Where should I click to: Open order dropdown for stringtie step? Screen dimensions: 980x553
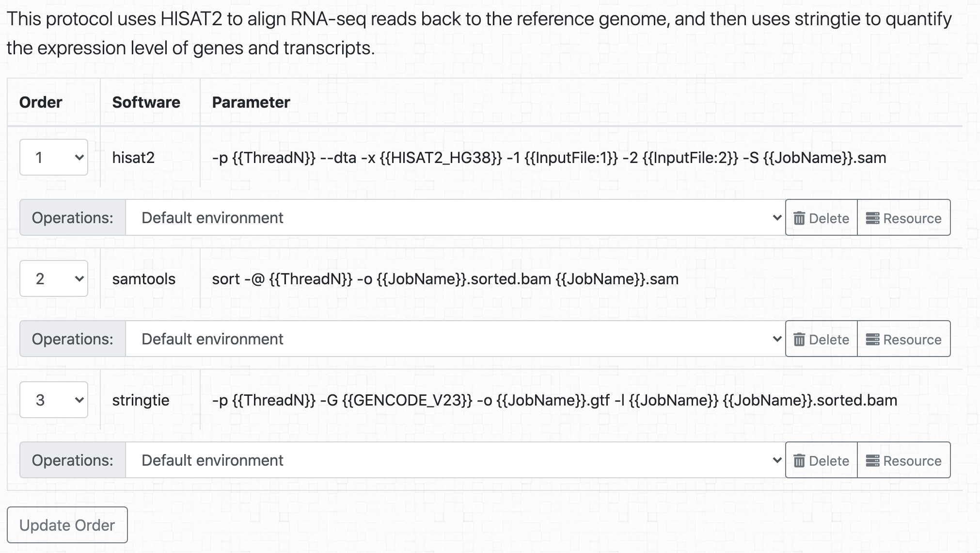tap(54, 400)
